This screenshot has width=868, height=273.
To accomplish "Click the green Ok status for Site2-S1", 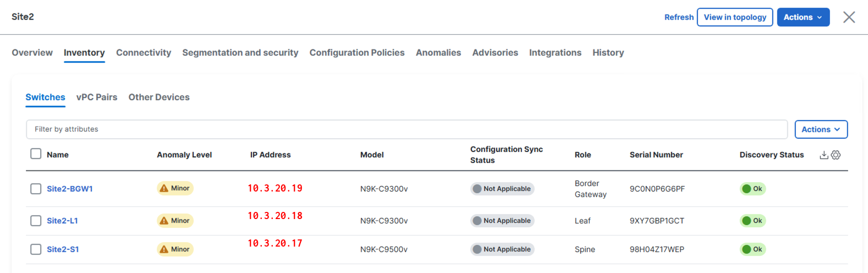I will click(x=752, y=249).
